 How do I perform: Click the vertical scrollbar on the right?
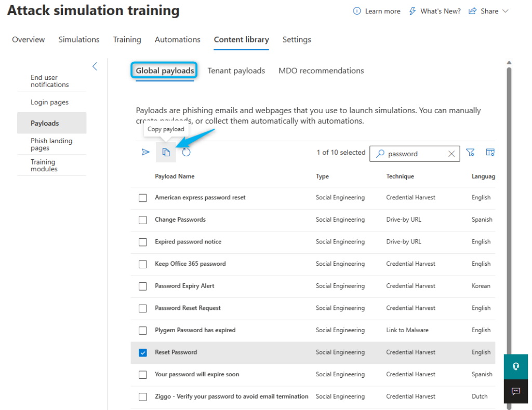tap(509, 208)
